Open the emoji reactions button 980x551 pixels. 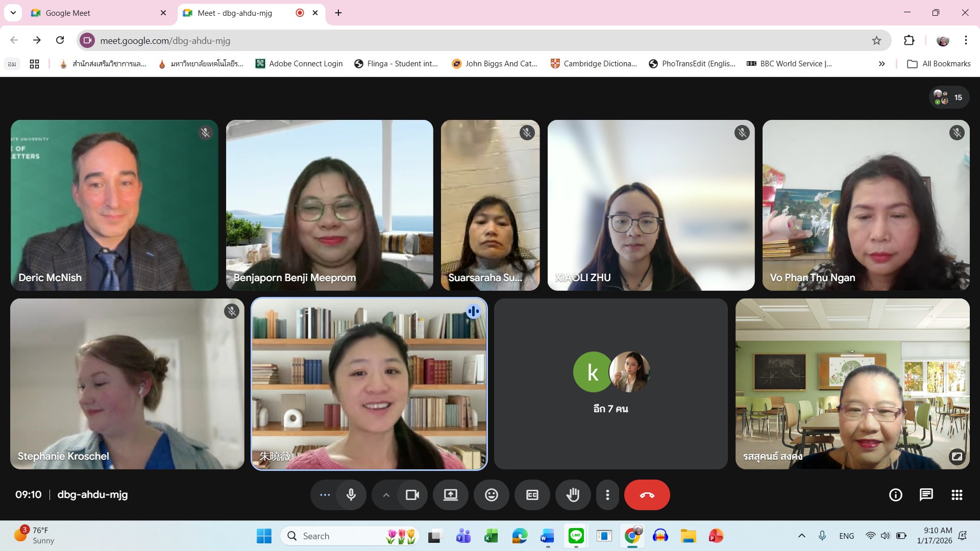(491, 495)
